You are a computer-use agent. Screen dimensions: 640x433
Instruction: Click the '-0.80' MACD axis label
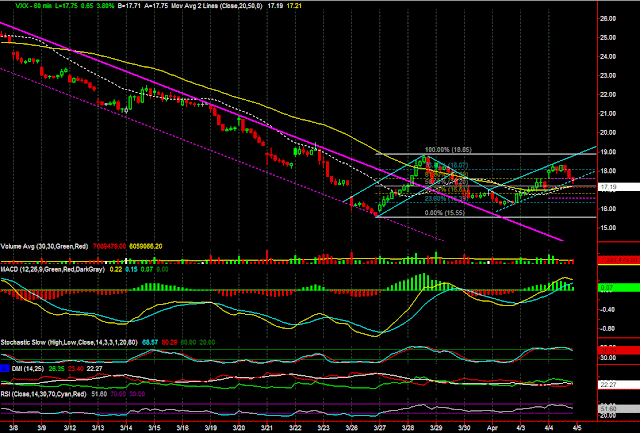pyautogui.click(x=608, y=329)
